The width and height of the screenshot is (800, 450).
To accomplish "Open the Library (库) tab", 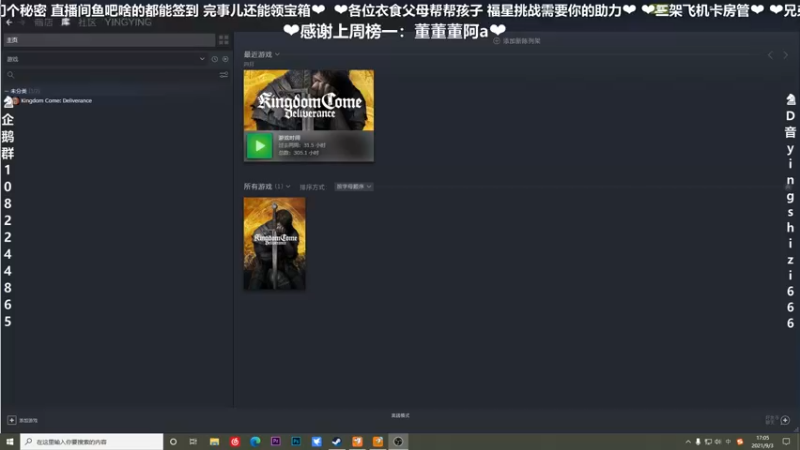I will pos(65,22).
